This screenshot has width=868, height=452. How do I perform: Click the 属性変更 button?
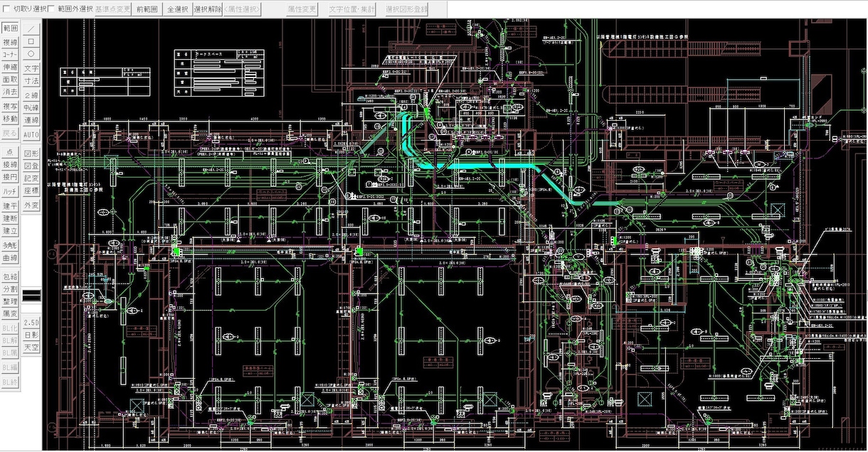[302, 9]
